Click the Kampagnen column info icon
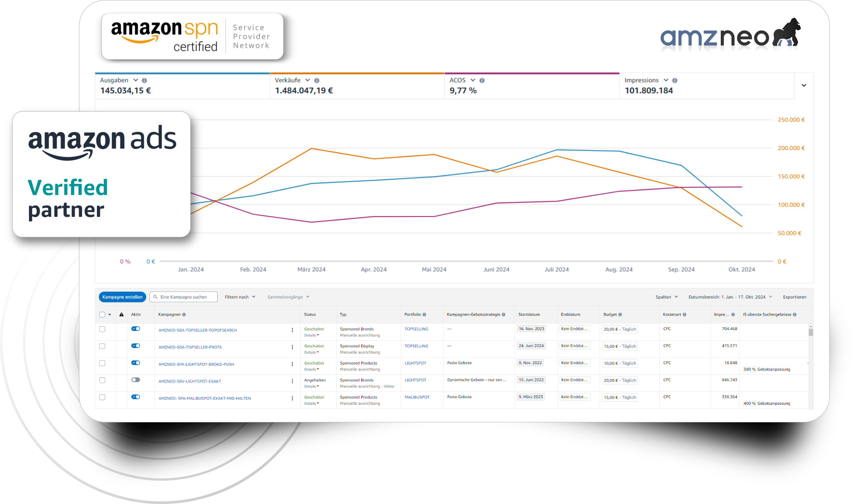 click(x=184, y=315)
